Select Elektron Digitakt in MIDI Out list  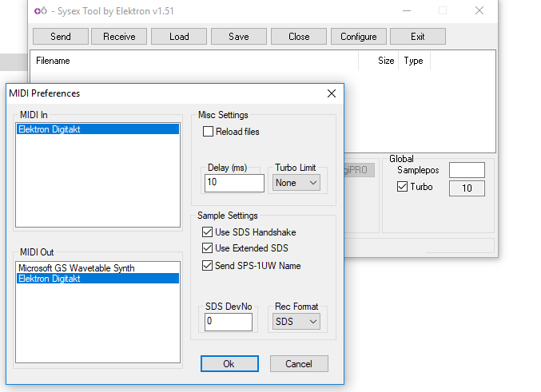point(98,279)
